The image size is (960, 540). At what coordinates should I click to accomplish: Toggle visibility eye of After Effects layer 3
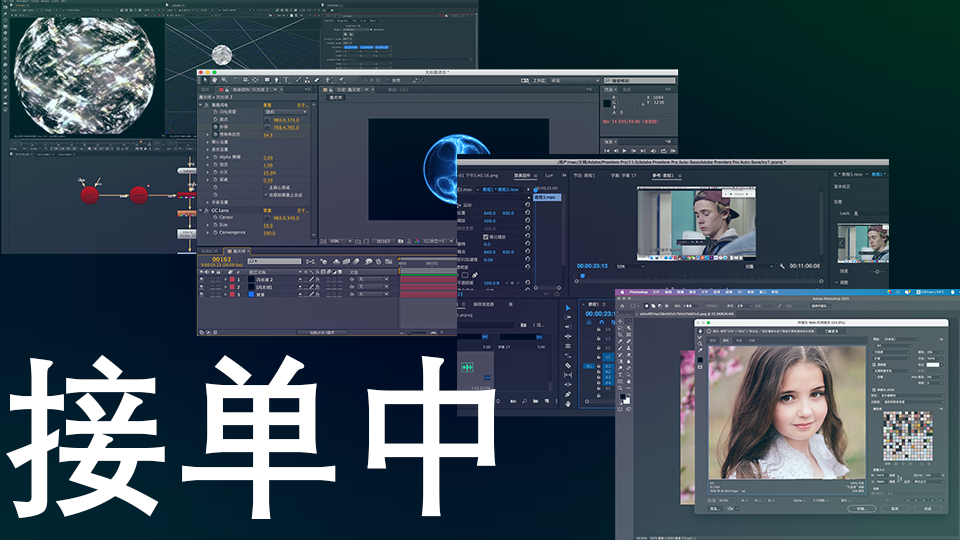click(x=201, y=294)
